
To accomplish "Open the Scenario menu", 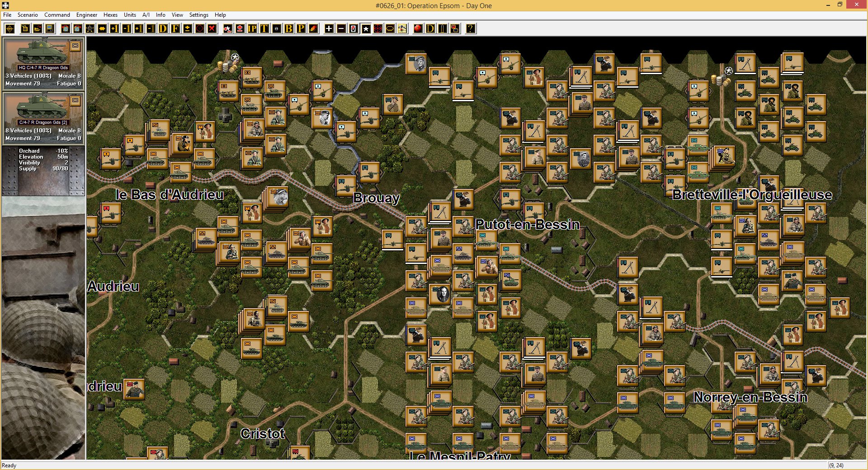I will [28, 15].
